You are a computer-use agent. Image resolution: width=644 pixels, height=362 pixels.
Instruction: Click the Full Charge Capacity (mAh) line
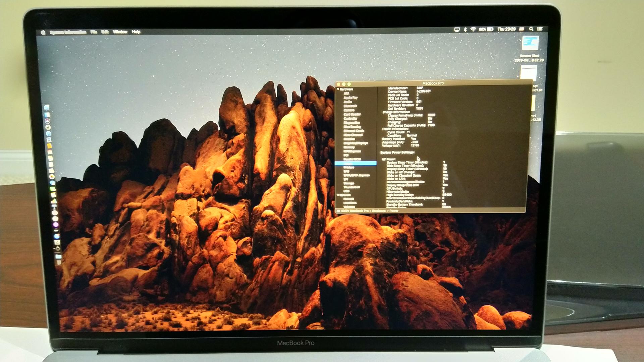411,125
